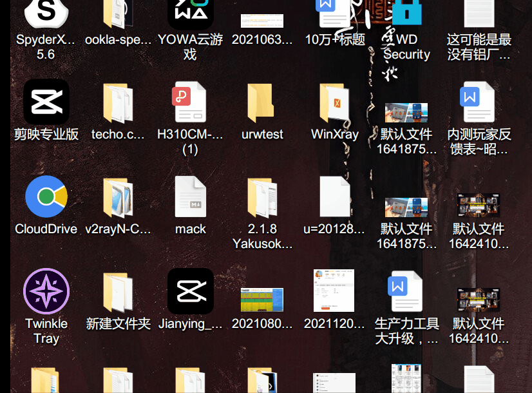Select 默认文件1641875 image in the CloudDrive row
This screenshot has width=532, height=393.
(x=406, y=207)
